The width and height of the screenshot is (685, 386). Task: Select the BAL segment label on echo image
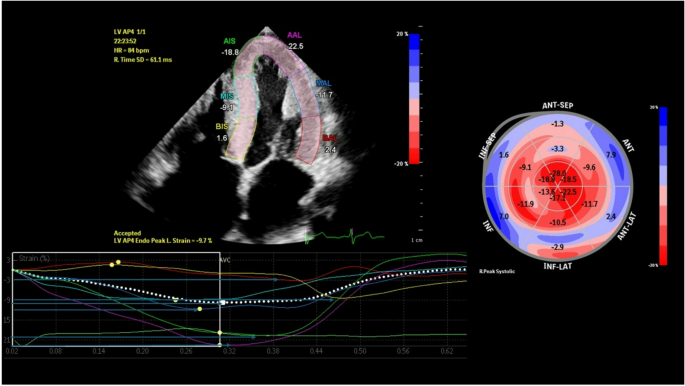coord(330,138)
